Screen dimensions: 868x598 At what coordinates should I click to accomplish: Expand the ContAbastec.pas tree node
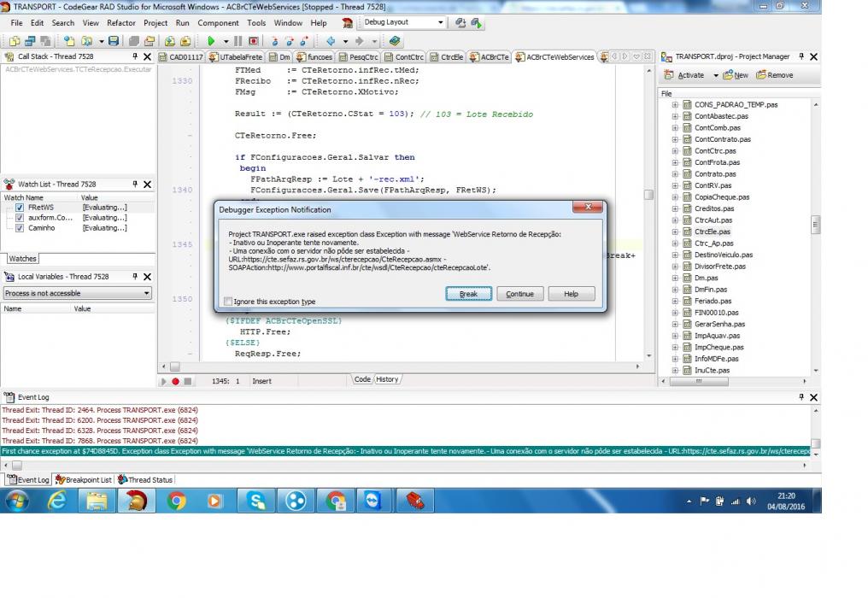(675, 116)
